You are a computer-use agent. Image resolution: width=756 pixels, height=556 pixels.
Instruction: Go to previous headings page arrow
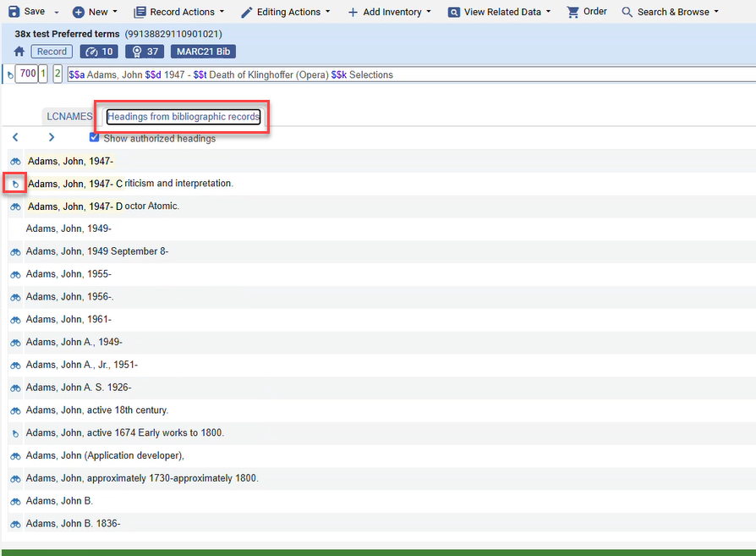click(15, 137)
